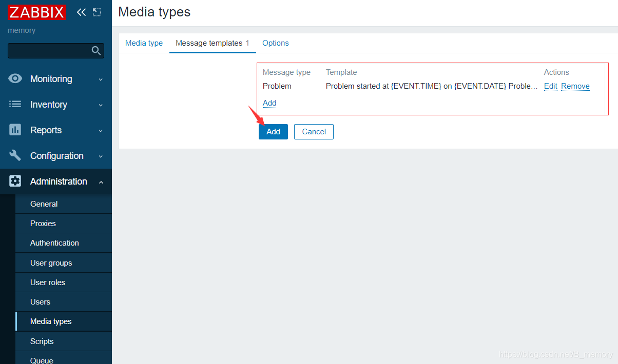Screen dimensions: 618x364
Task: Expand the Configuration menu chevron
Action: point(101,156)
